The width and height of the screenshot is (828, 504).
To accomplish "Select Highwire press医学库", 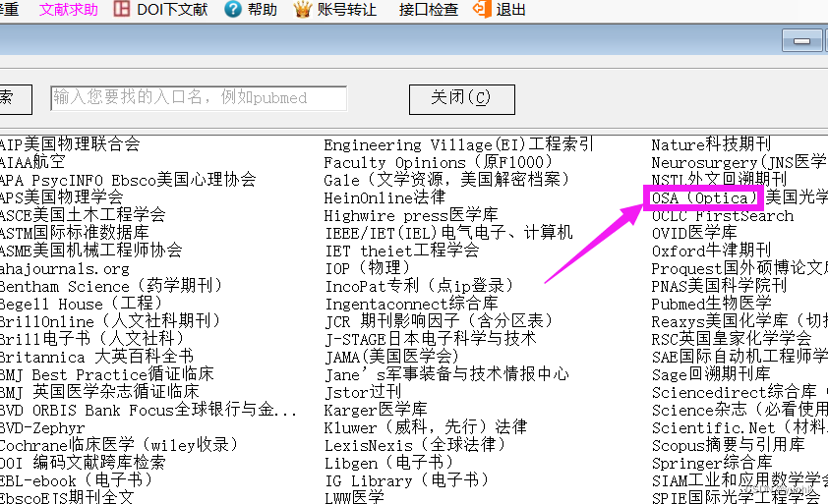I will tap(411, 215).
